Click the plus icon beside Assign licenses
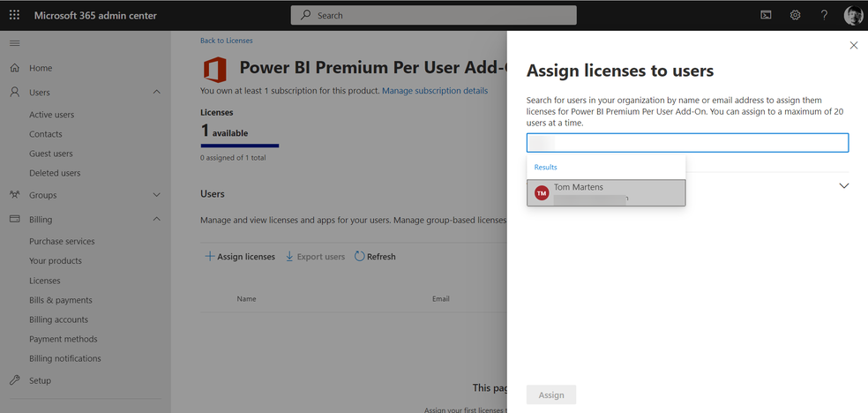The height and width of the screenshot is (413, 868). pos(210,256)
